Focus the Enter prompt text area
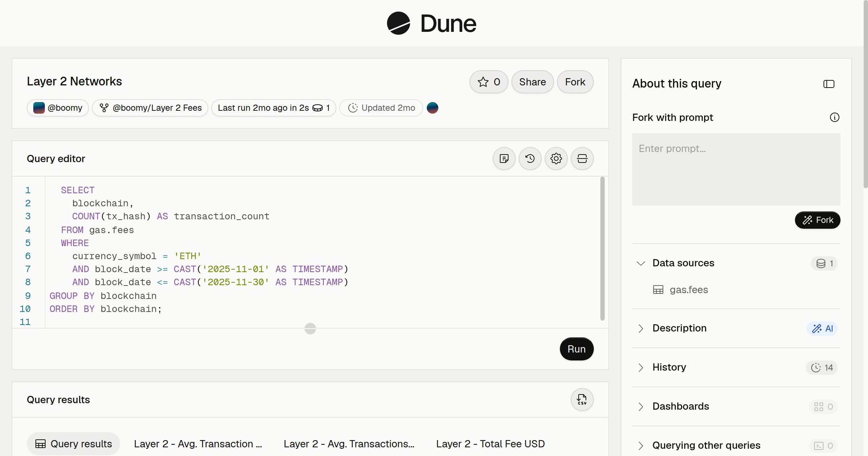Screen dimensions: 868x456 click(x=736, y=169)
